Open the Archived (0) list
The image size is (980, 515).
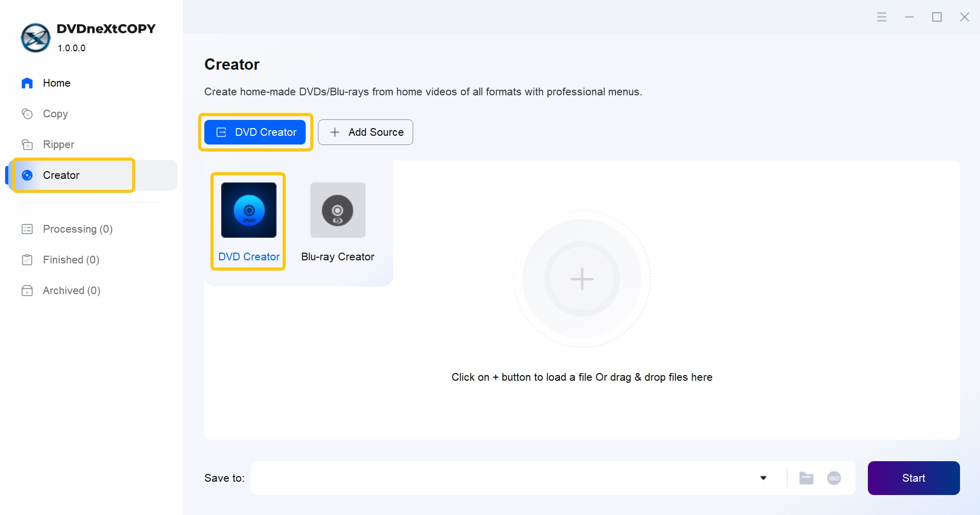pyautogui.click(x=60, y=291)
